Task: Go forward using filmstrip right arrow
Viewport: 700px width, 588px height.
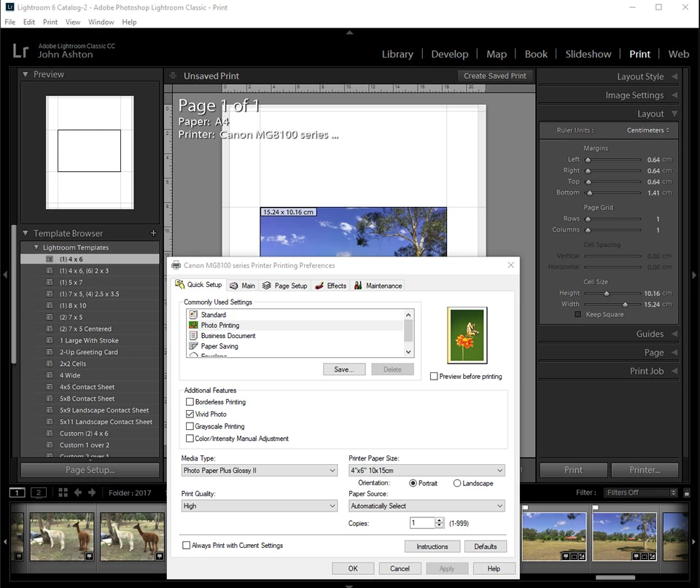Action: 92,493
